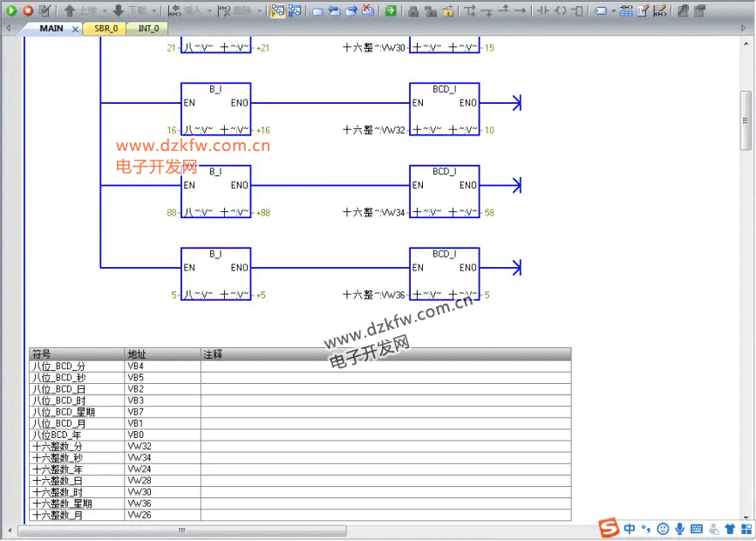
Task: Open the Upload (上传) dropdown arrow
Action: [104, 10]
